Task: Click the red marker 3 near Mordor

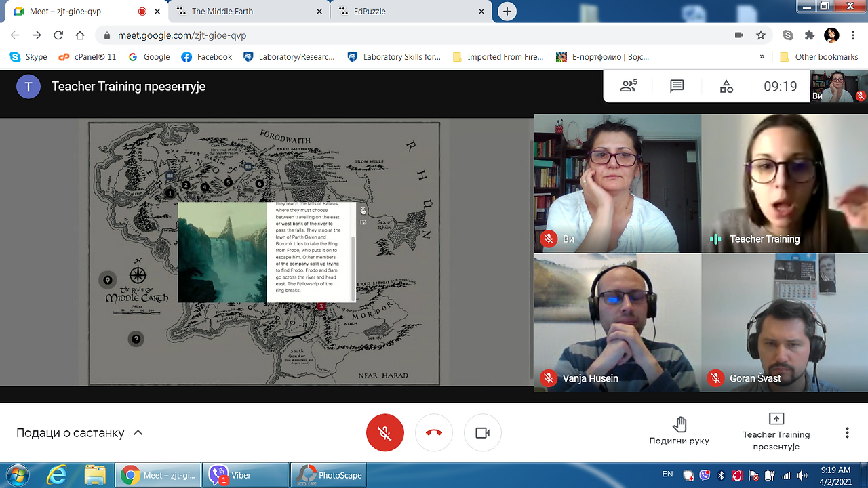Action: point(321,306)
